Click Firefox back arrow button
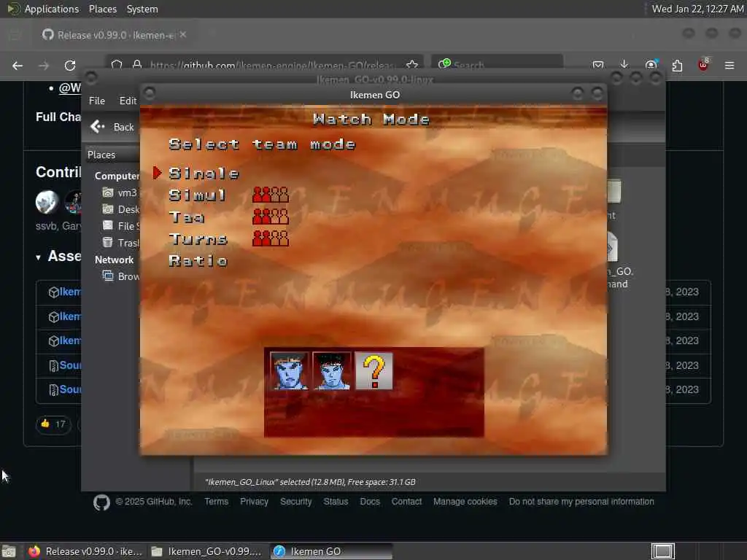The width and height of the screenshot is (747, 560). click(18, 65)
